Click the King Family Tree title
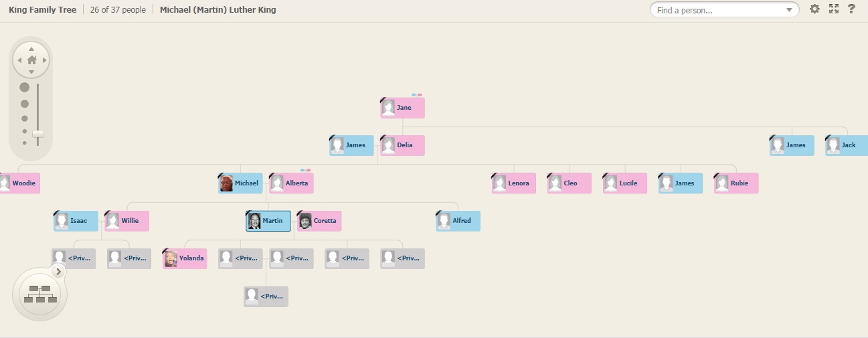Image resolution: width=868 pixels, height=338 pixels. pyautogui.click(x=42, y=10)
